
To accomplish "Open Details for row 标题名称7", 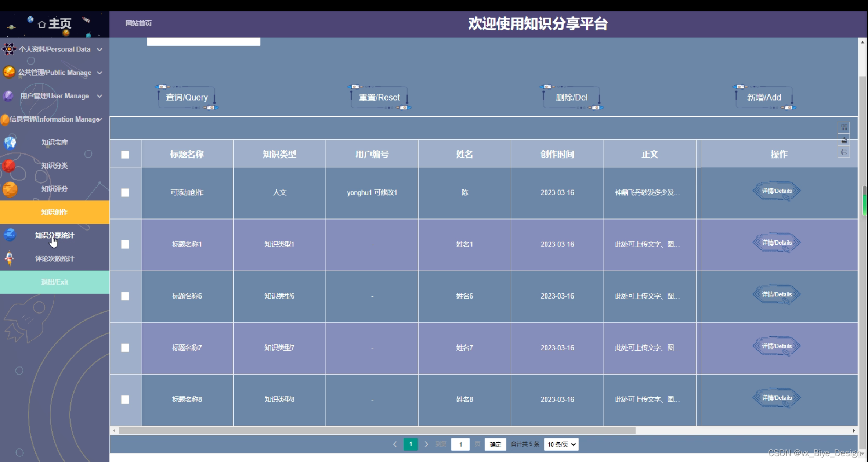I will coord(777,346).
